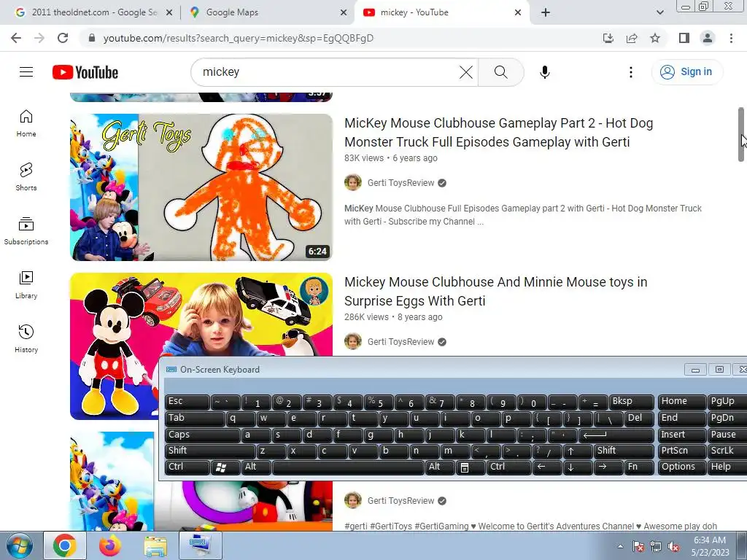Toggle left Ctrl key on On-Screen Keyboard
The height and width of the screenshot is (560, 747).
(x=187, y=467)
